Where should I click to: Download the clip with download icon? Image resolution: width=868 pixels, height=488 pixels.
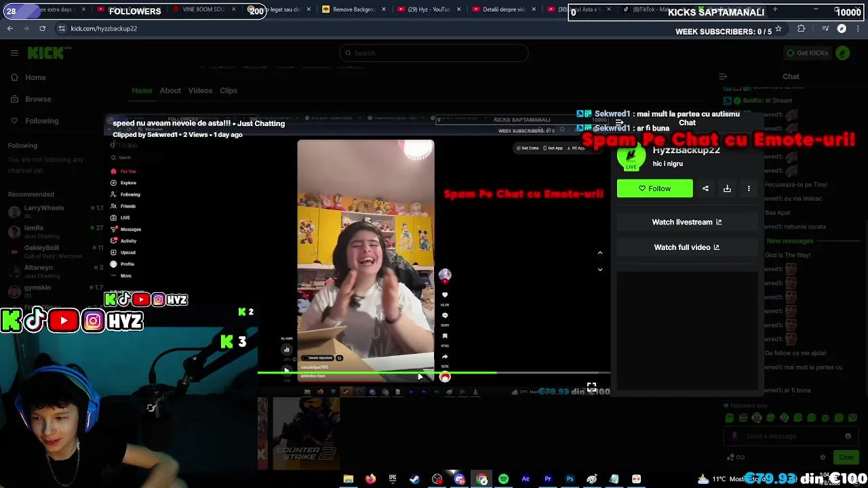point(727,188)
